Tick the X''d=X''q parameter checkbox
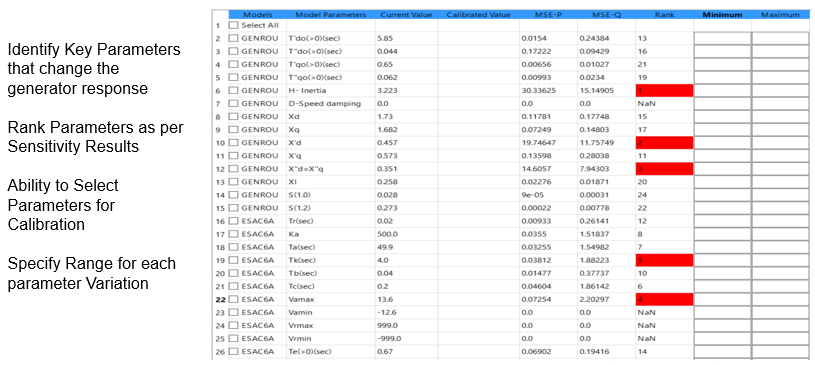 [233, 168]
